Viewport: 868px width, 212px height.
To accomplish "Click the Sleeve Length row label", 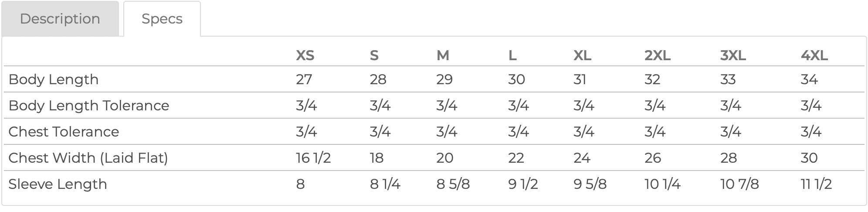I will click(x=58, y=184).
